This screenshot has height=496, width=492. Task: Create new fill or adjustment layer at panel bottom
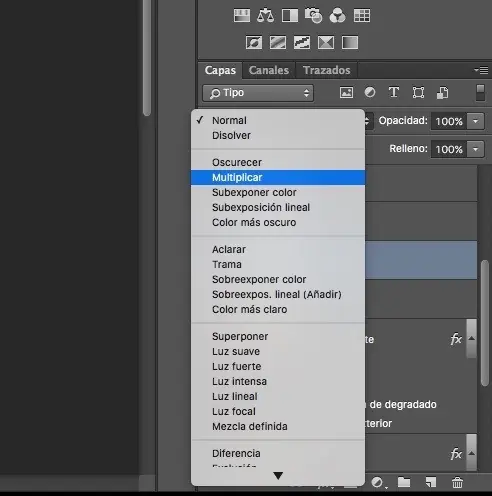[378, 482]
